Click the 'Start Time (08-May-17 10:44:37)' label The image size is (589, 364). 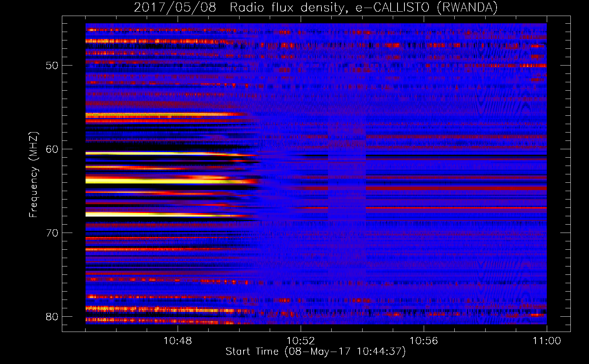pos(316,352)
